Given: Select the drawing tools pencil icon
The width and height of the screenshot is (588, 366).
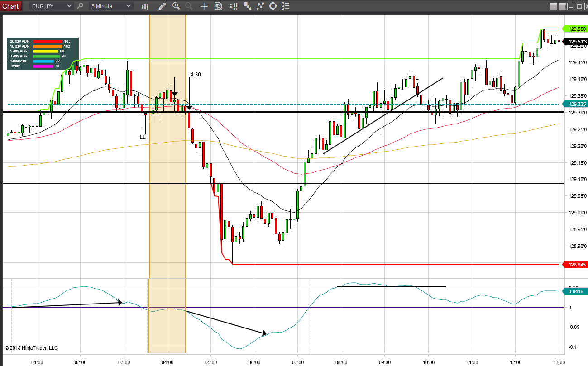Looking at the screenshot, I should click(162, 6).
